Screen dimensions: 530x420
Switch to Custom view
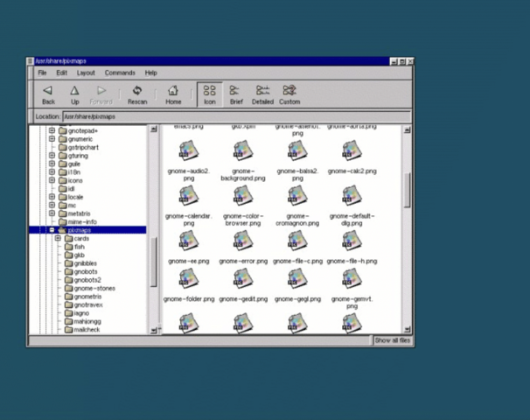pos(289,95)
